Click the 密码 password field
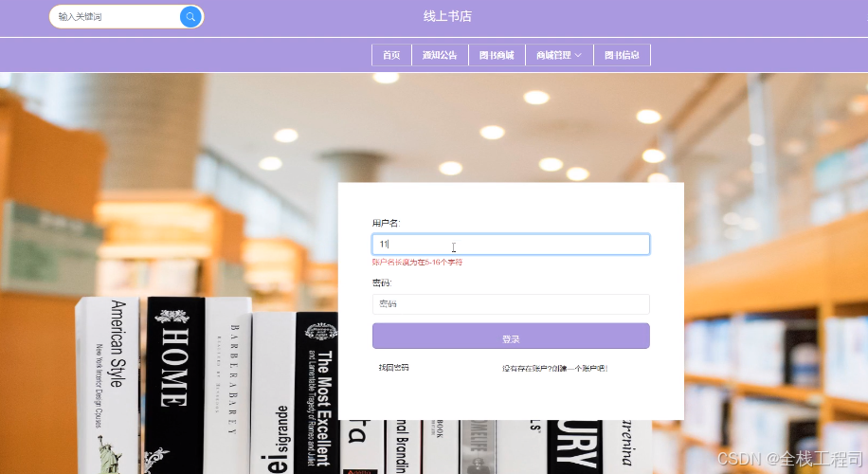 tap(511, 304)
